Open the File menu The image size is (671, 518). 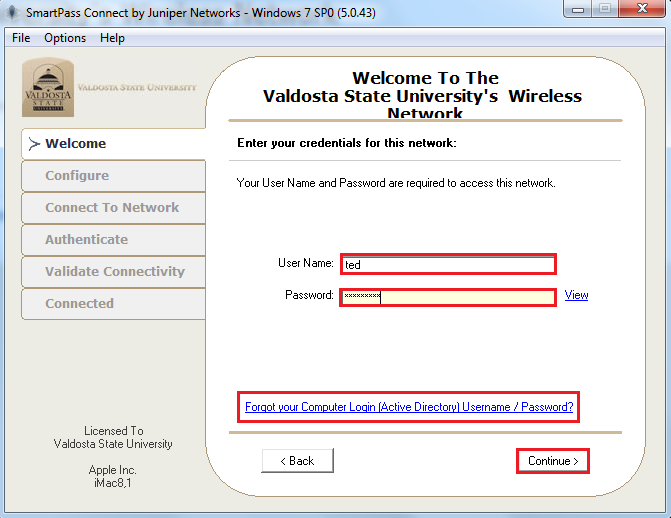click(x=21, y=38)
